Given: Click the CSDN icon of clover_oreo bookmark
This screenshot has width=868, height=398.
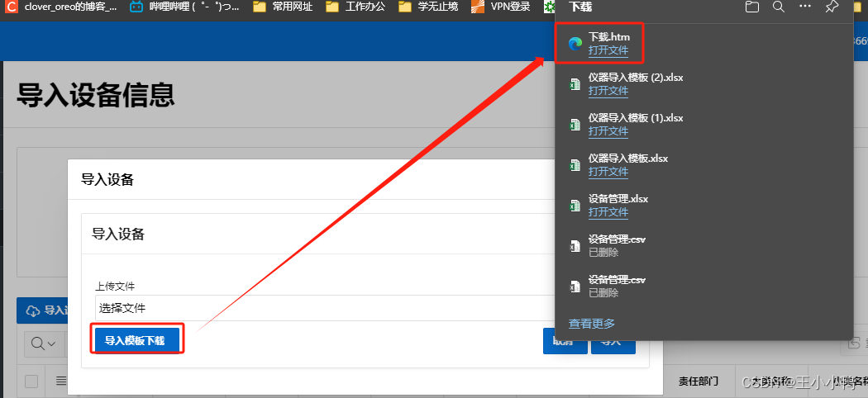Looking at the screenshot, I should click(x=11, y=7).
